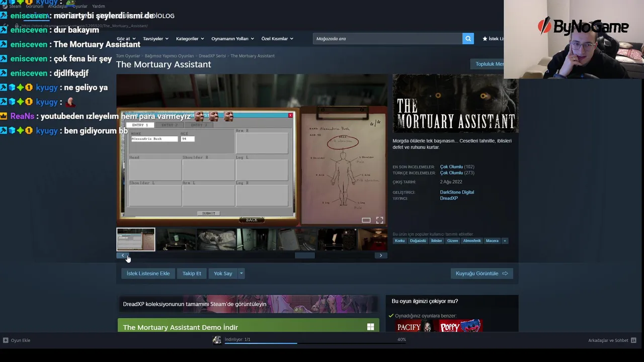644x362 pixels.
Task: Select ENTRY 1 tab in the screenshot
Action: [140, 125]
